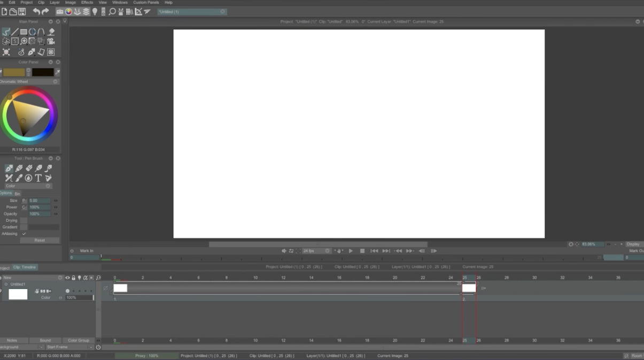Toggle the light table bulb icon in timeline
This screenshot has height=360, width=644.
pos(79,278)
